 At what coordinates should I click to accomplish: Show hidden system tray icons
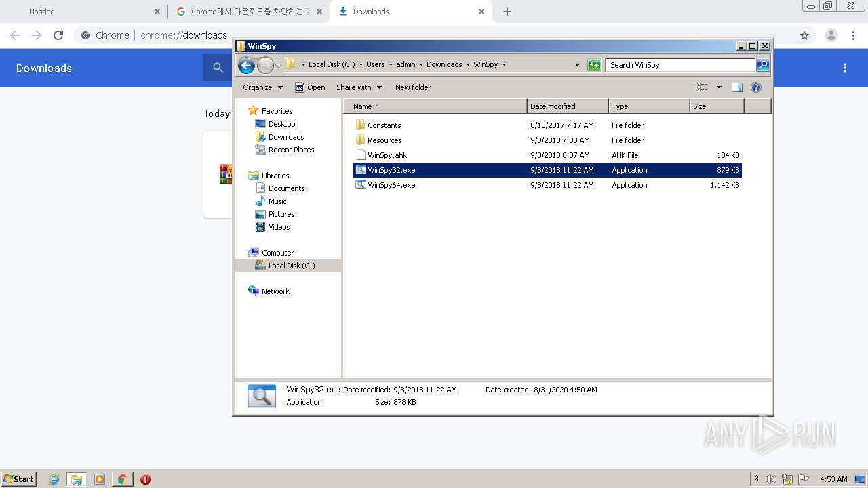coord(756,479)
